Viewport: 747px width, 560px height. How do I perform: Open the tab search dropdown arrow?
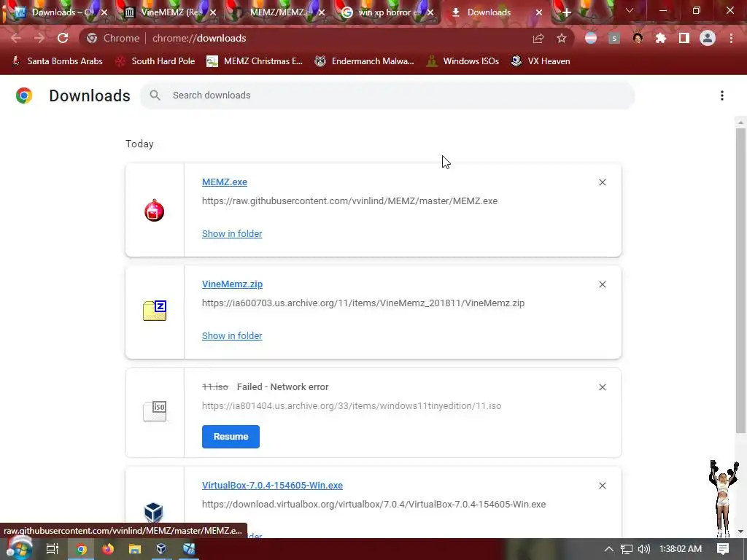630,10
